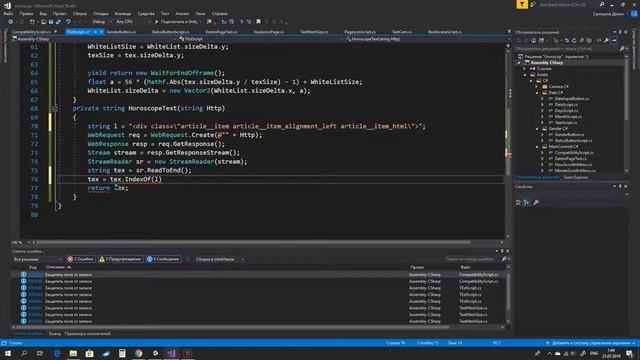Open the File menu

pyautogui.click(x=8, y=13)
